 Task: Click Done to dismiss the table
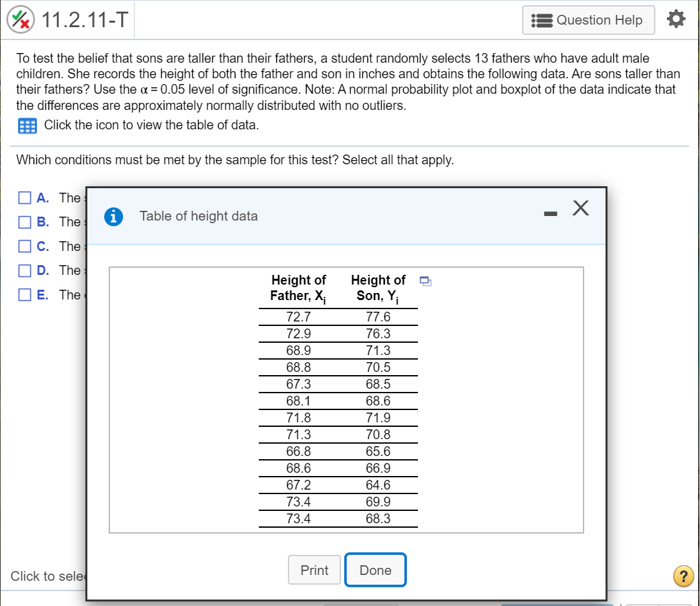(375, 570)
